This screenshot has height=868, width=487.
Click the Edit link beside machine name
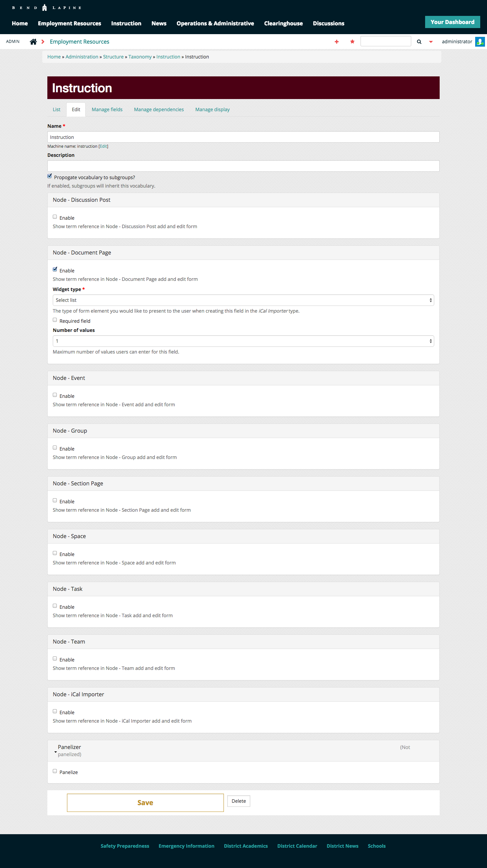point(103,146)
